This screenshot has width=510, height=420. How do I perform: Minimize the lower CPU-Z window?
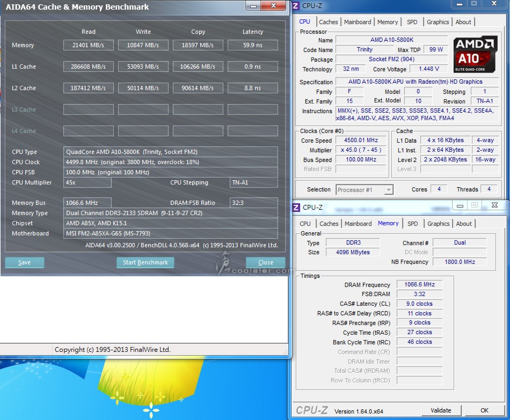(460, 205)
